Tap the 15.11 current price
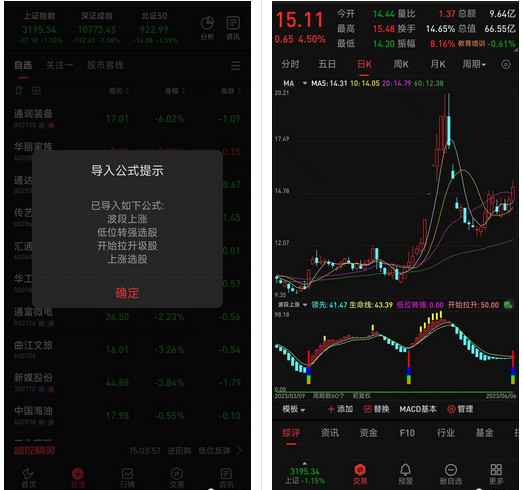The width and height of the screenshot is (523, 490). coord(300,20)
